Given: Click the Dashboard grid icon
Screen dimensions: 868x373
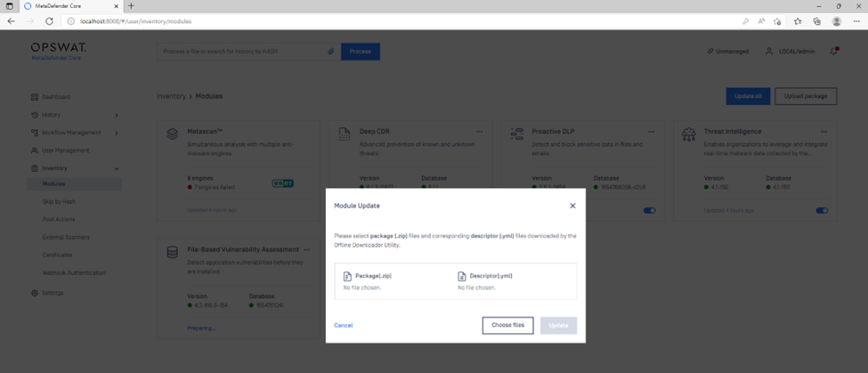Looking at the screenshot, I should tap(35, 97).
